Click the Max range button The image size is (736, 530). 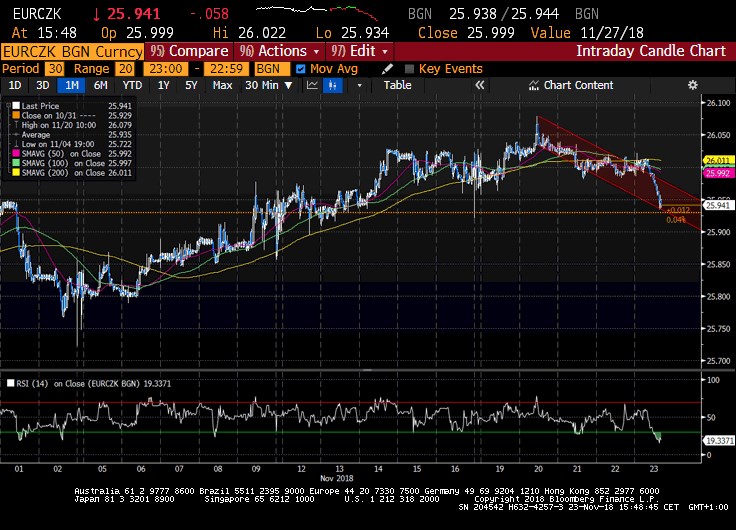click(223, 85)
